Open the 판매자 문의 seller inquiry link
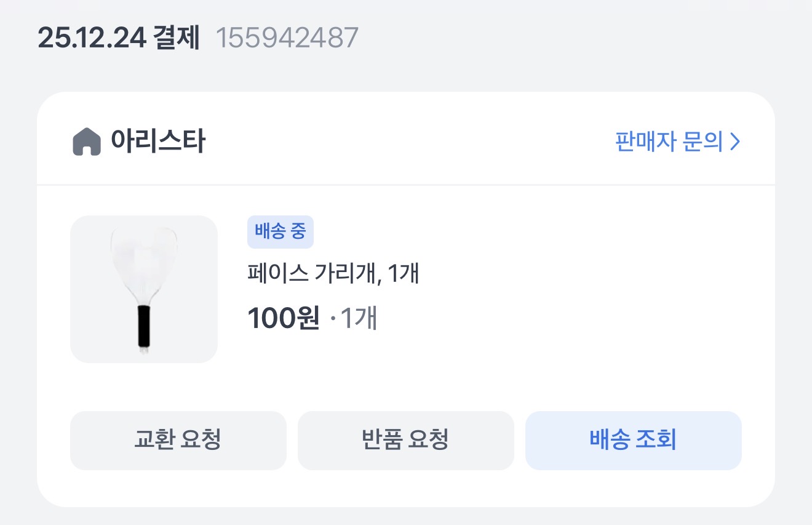812x525 pixels. [669, 142]
